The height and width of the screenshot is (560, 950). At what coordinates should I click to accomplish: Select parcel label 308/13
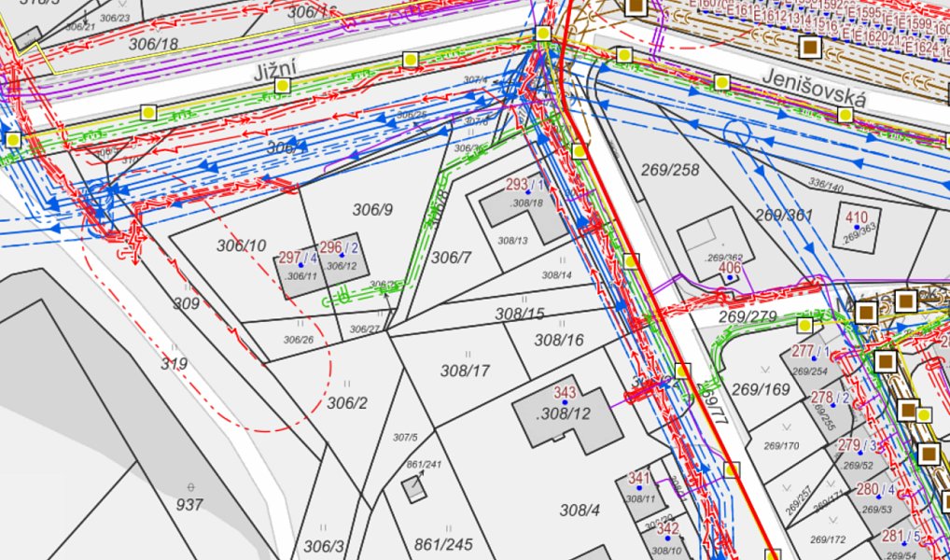point(512,241)
